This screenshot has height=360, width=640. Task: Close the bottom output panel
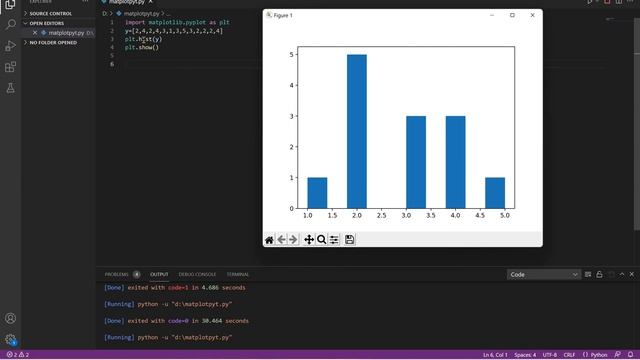click(632, 275)
